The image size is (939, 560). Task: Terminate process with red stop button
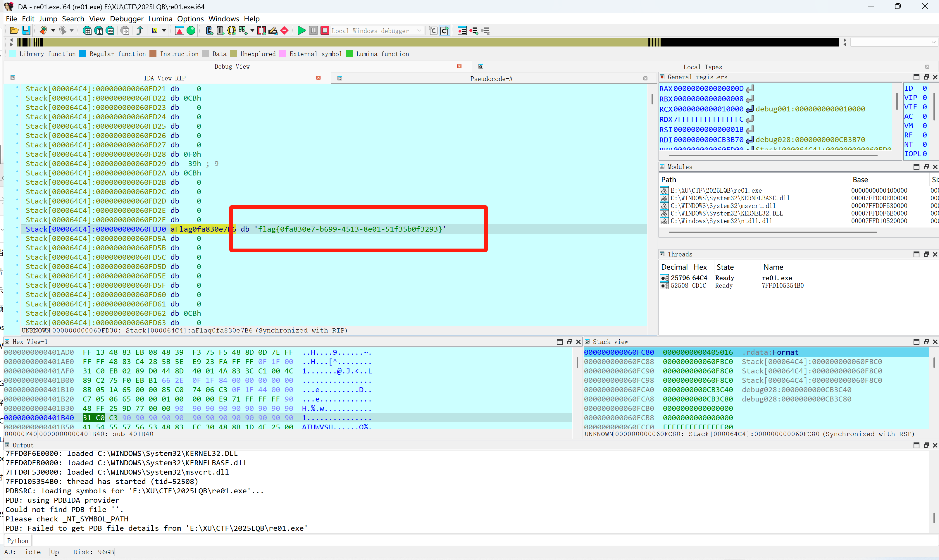click(324, 31)
